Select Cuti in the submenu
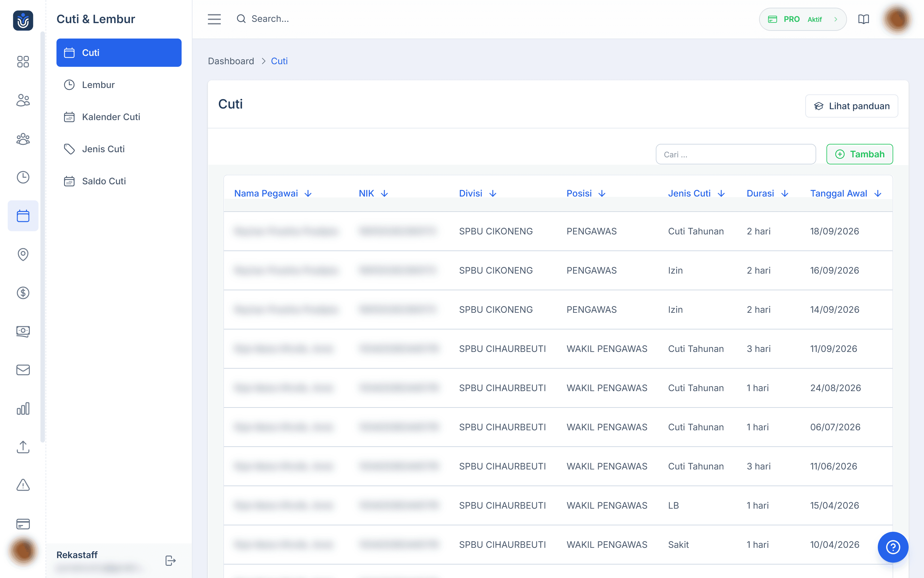This screenshot has height=578, width=924. coord(119,53)
